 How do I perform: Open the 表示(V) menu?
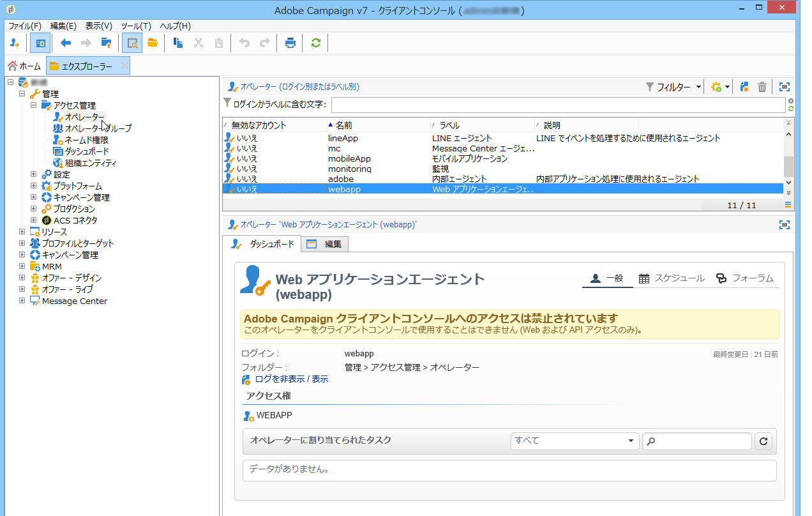click(x=99, y=26)
